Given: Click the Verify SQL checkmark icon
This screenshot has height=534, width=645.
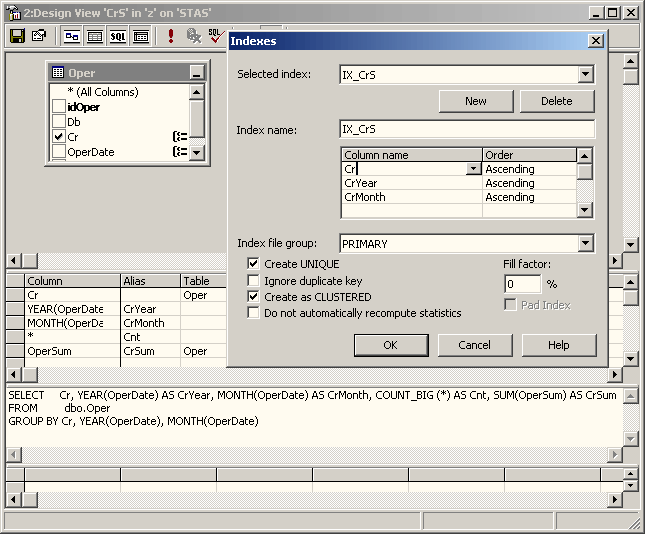Looking at the screenshot, I should pyautogui.click(x=216, y=36).
